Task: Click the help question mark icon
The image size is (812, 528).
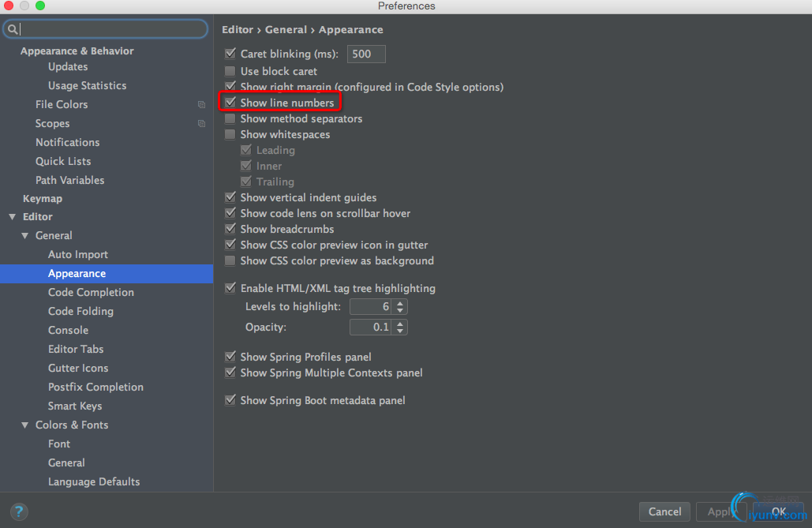Action: (x=19, y=511)
